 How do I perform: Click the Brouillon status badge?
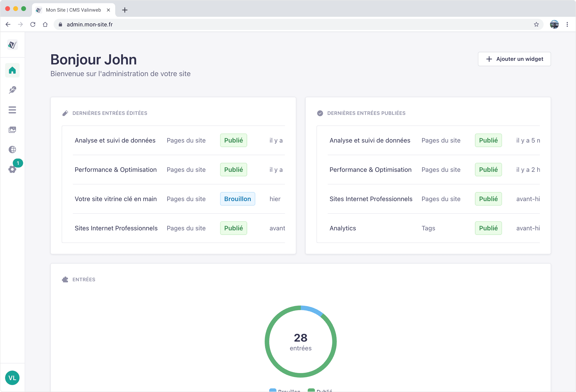click(x=237, y=199)
